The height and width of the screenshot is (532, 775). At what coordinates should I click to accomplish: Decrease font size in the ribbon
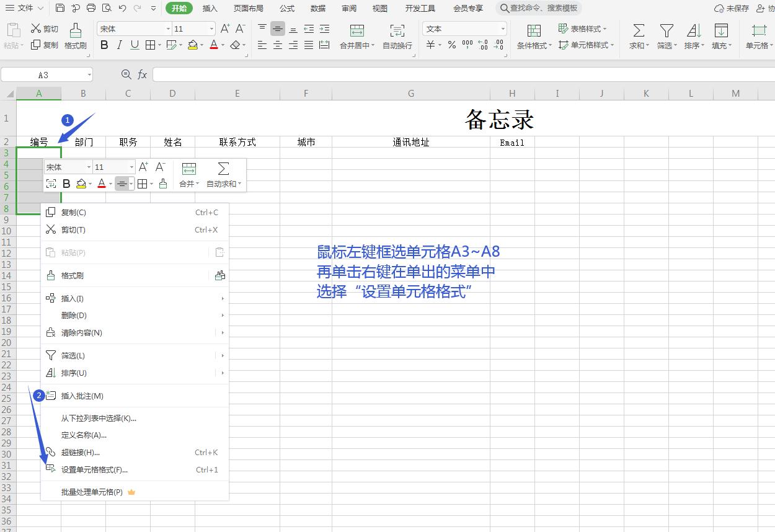pyautogui.click(x=241, y=29)
